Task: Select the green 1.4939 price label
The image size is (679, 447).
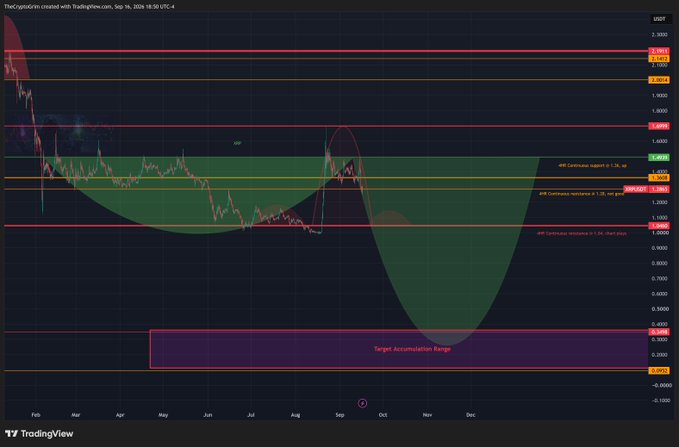Action: click(x=659, y=157)
